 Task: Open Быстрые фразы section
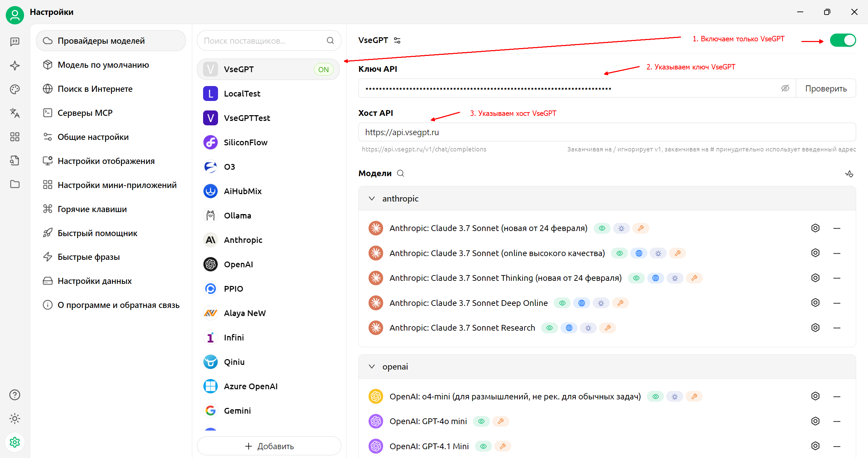[x=111, y=257]
